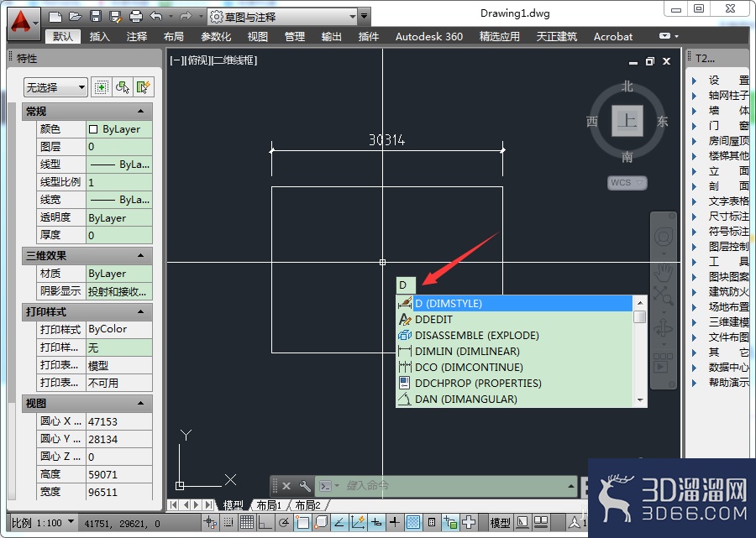Screen dimensions: 756x538
Task: Undo the last action
Action: tap(155, 17)
